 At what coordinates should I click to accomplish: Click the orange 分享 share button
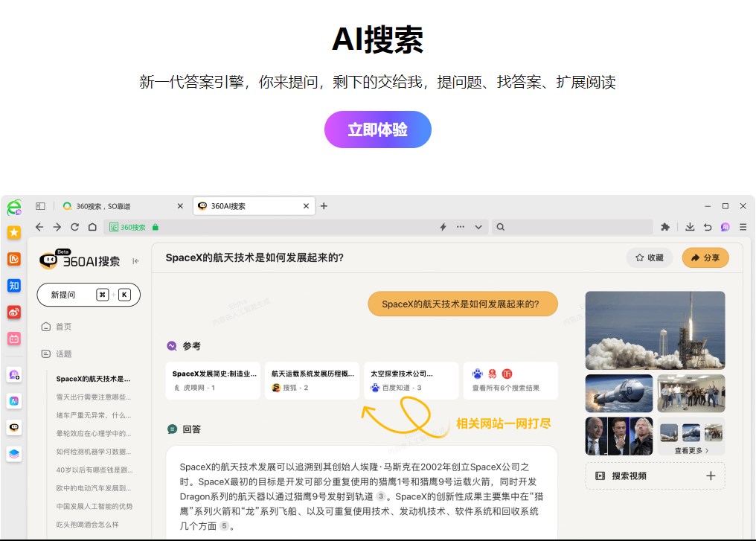point(705,257)
